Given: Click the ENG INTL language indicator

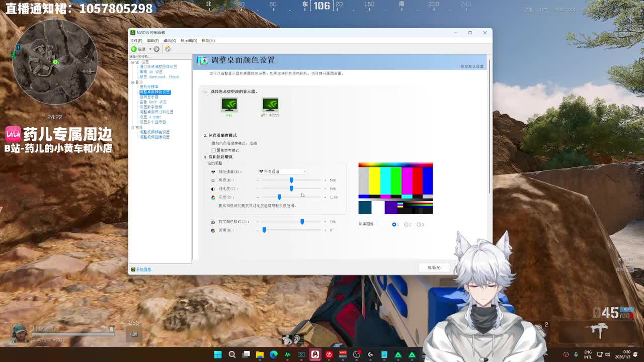Looking at the screenshot, I should point(588,354).
